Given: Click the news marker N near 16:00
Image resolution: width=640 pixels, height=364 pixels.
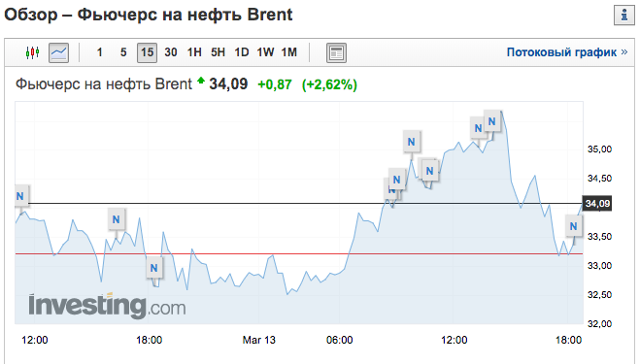Looking at the screenshot, I should click(x=117, y=219).
